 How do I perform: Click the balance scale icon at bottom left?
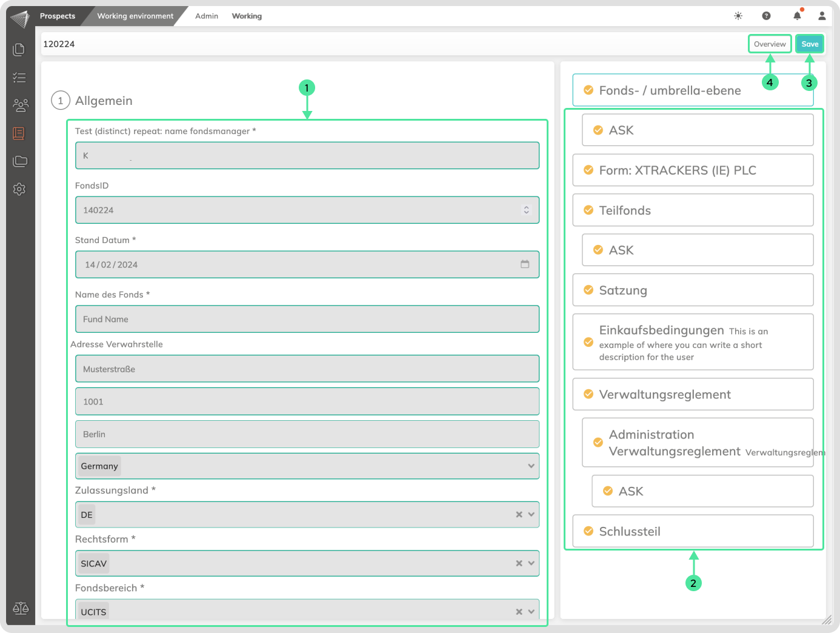(21, 608)
